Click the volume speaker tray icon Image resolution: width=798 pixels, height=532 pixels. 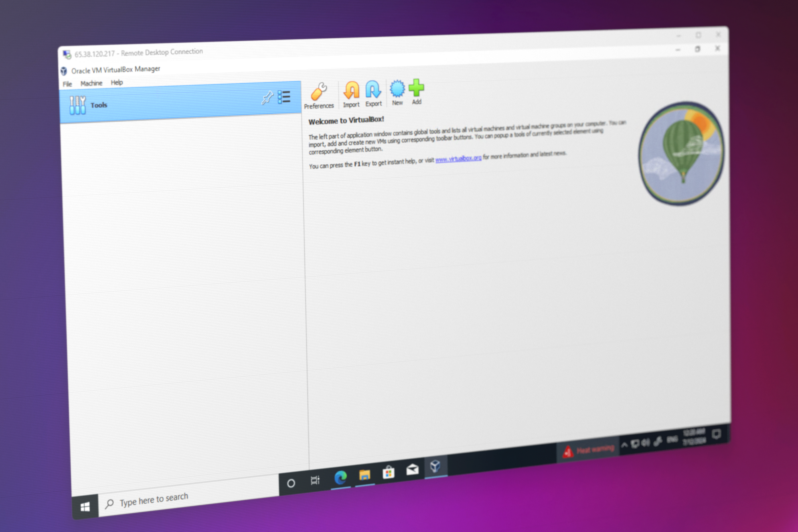pos(646,442)
